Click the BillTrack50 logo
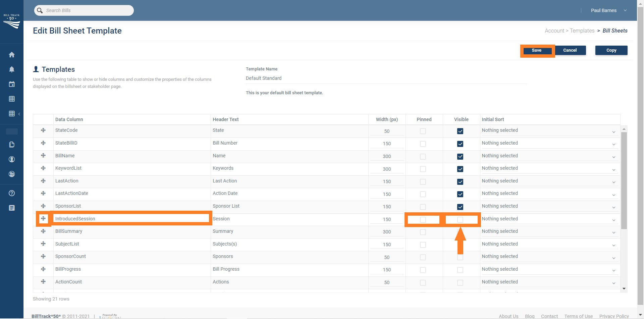 [x=12, y=21]
